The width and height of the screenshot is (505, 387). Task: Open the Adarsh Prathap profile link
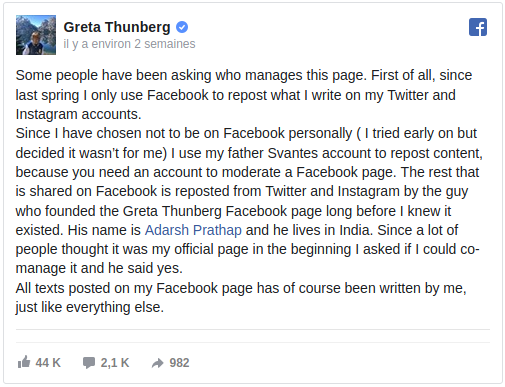[193, 230]
